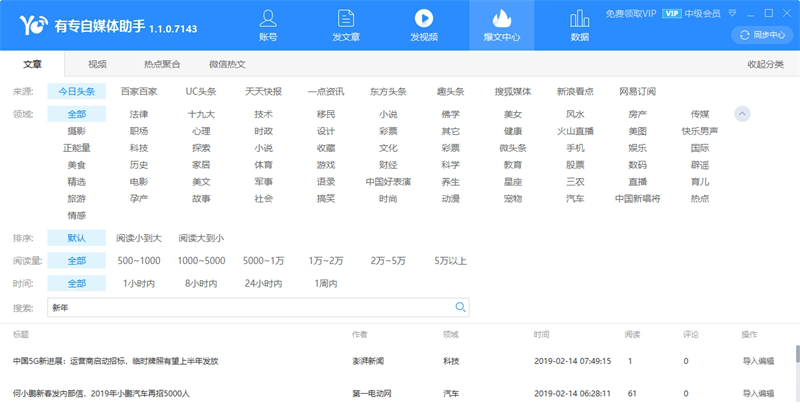
Task: Filter time to 24小时内
Action: [x=263, y=283]
